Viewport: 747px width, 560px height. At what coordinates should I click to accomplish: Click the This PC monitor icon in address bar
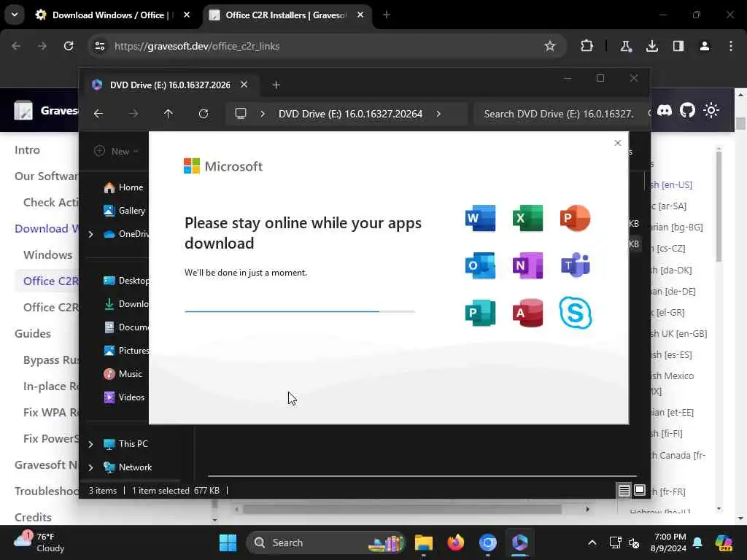(x=241, y=114)
